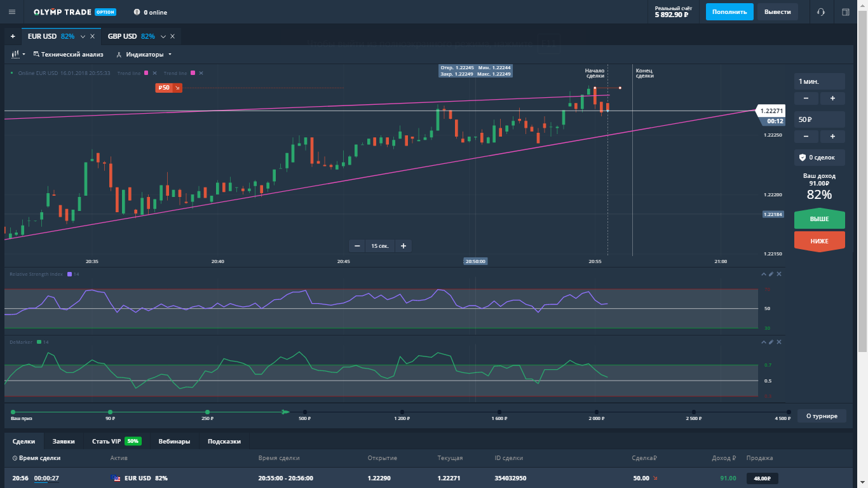Collapse the DeMarker indicator panel
This screenshot has height=488, width=868.
pyautogui.click(x=764, y=342)
